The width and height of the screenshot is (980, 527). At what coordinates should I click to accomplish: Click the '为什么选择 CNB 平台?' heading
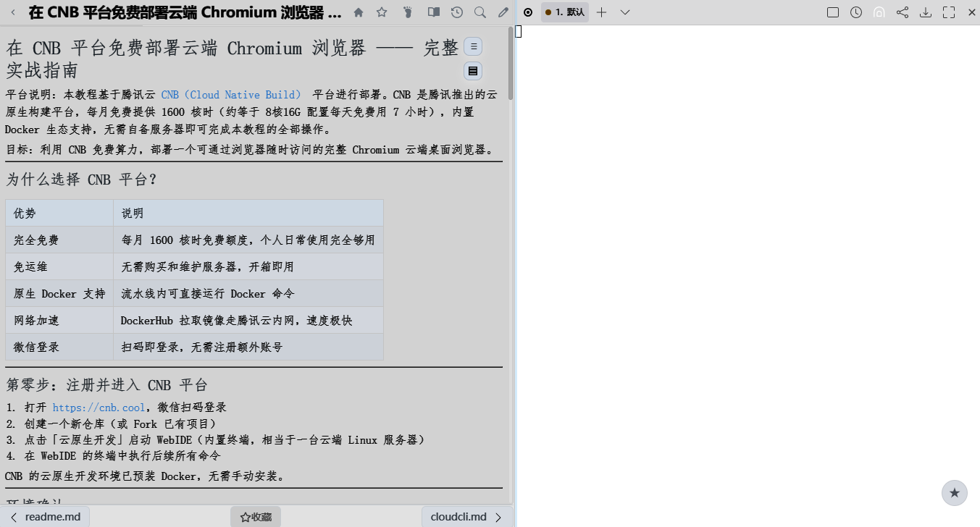pyautogui.click(x=82, y=180)
